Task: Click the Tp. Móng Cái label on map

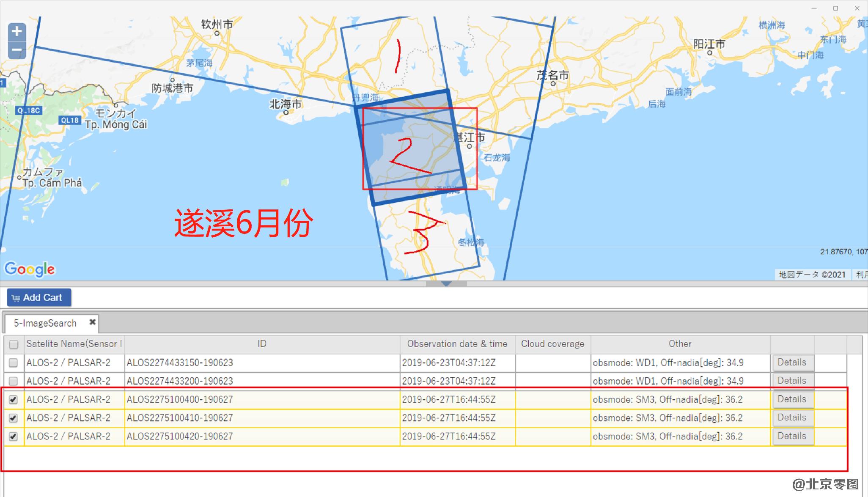Action: point(116,124)
